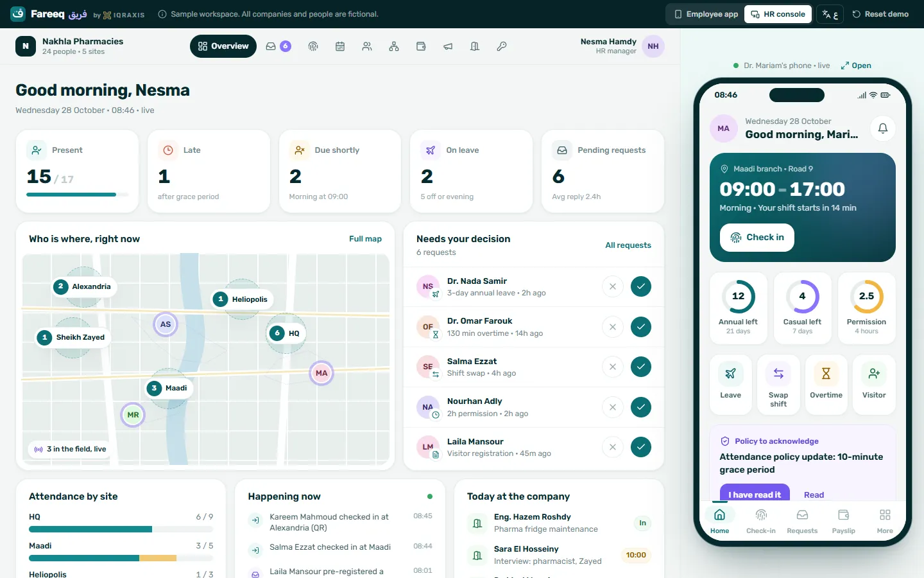Approve Dr. Omar Farouk's overtime request
924x578 pixels.
pyautogui.click(x=641, y=327)
